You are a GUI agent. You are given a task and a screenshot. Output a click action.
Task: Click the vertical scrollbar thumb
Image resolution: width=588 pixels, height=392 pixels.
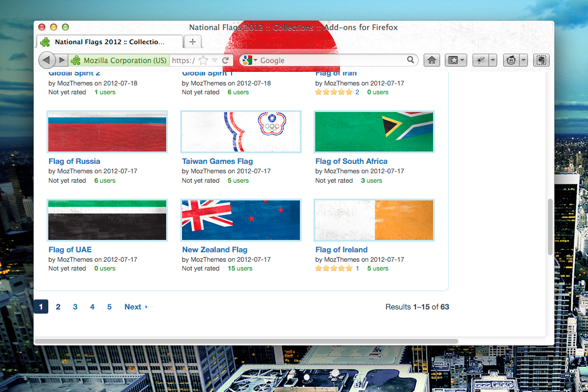click(x=550, y=227)
